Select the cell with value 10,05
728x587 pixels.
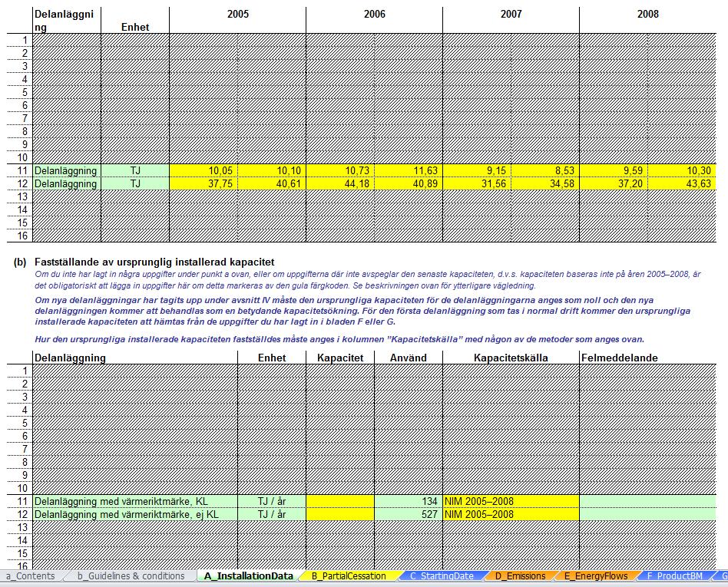pyautogui.click(x=204, y=170)
